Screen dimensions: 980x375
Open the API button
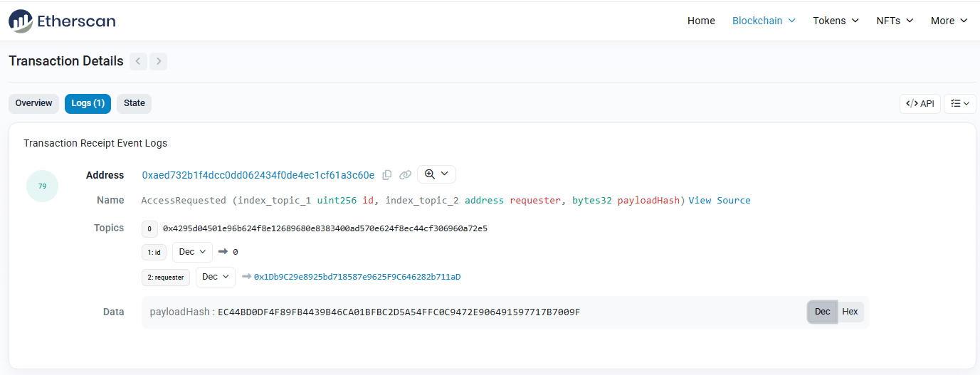pyautogui.click(x=920, y=104)
